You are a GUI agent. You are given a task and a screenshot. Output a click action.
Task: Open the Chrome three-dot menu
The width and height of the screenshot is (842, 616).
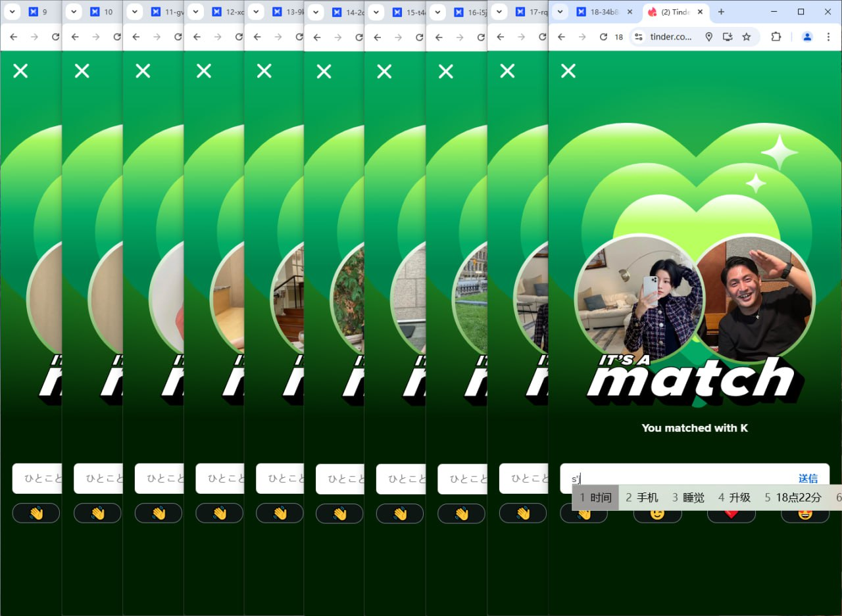828,37
